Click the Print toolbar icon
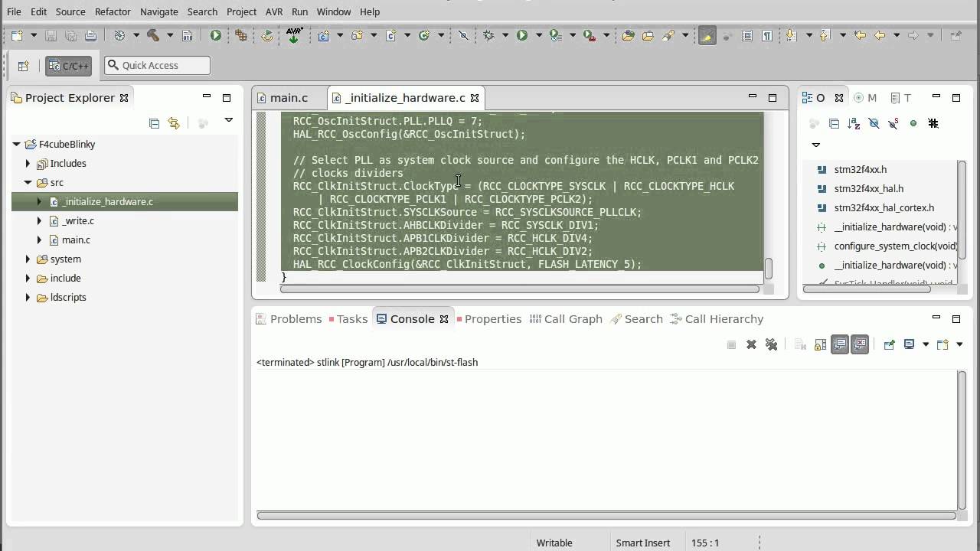 pyautogui.click(x=90, y=35)
